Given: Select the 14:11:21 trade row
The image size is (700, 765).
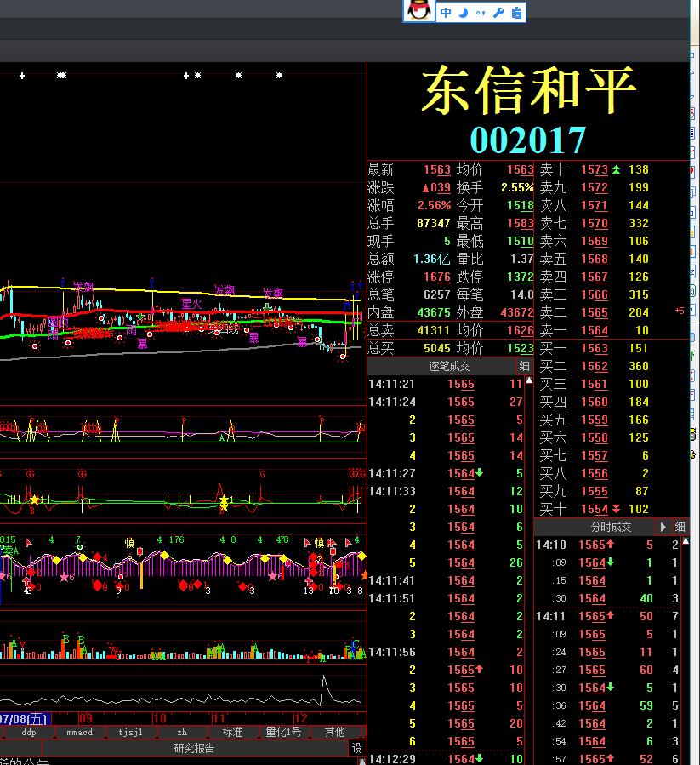Looking at the screenshot, I should click(446, 384).
